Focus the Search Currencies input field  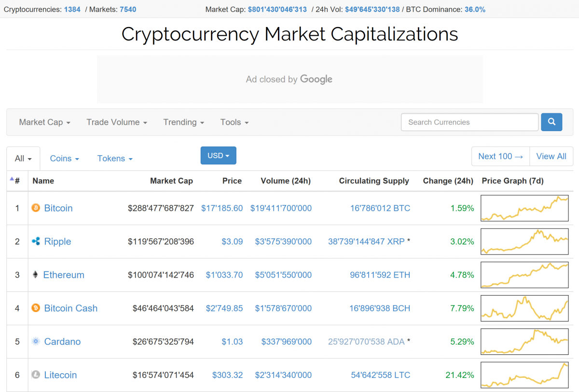[469, 122]
